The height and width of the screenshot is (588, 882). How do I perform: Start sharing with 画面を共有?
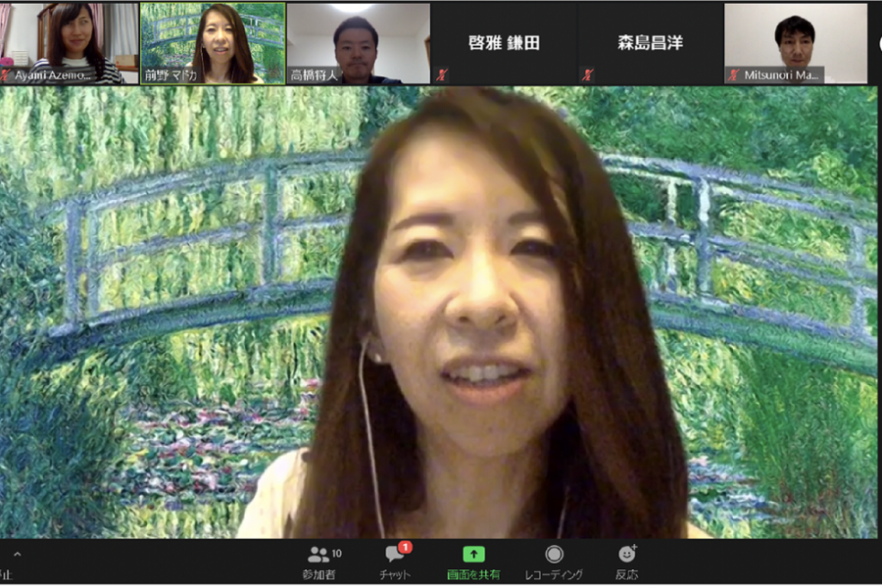[473, 563]
